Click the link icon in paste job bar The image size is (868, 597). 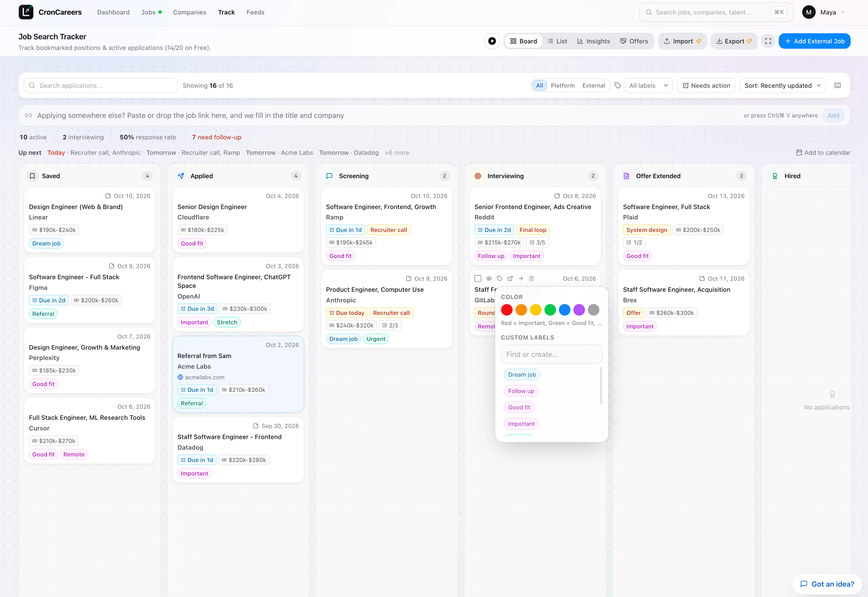coord(28,115)
